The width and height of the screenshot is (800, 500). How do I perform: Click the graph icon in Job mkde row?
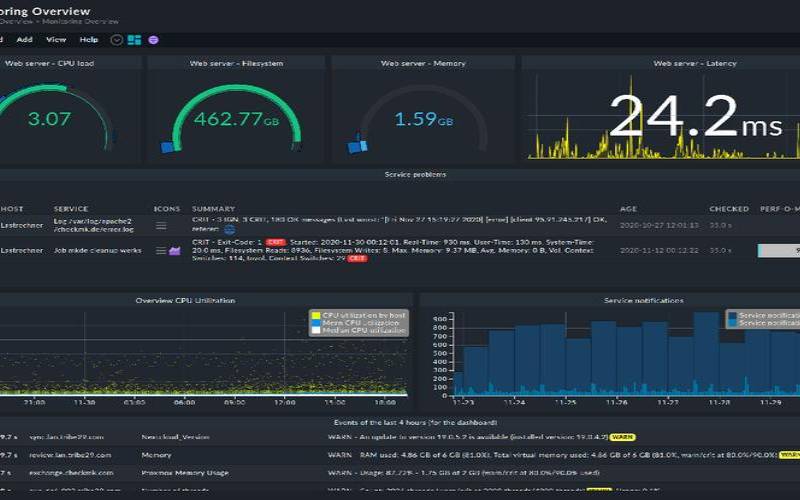pyautogui.click(x=174, y=251)
